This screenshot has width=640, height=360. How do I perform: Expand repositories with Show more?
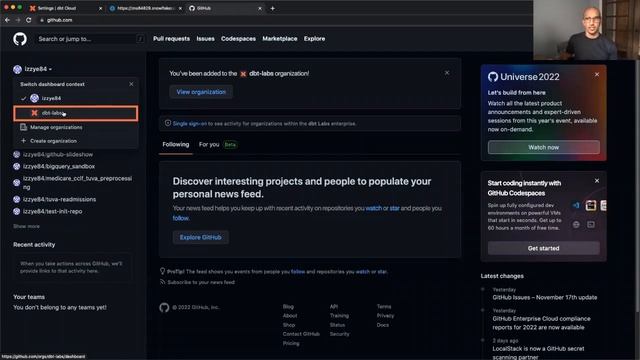[27, 226]
